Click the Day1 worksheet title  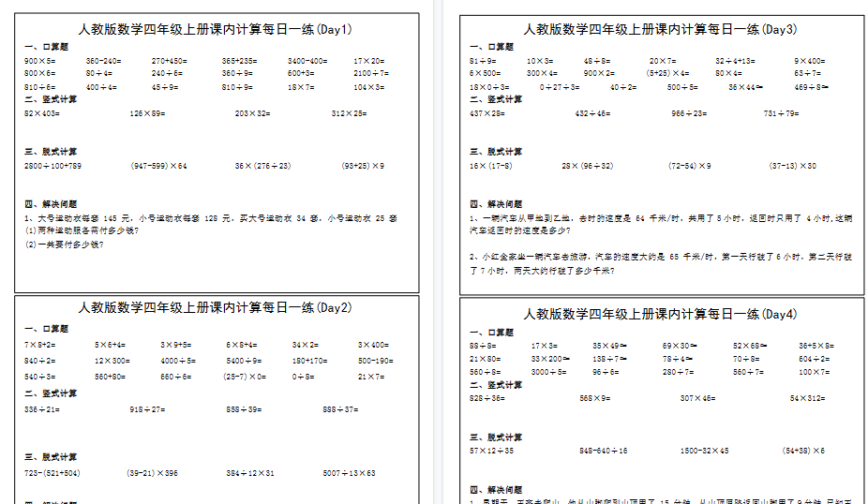[x=216, y=29]
